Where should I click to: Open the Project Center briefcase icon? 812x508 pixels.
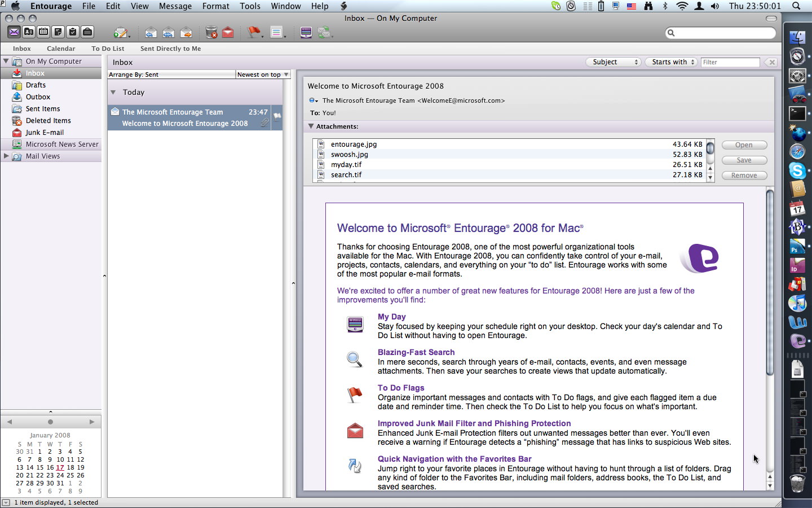coord(87,32)
